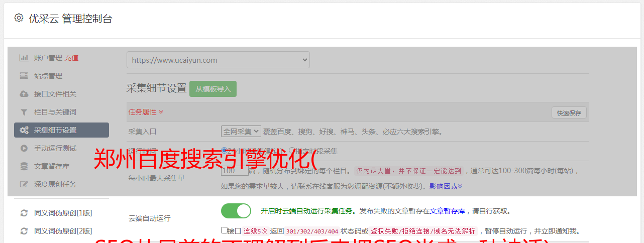Image resolution: width=644 pixels, height=243 pixels.
Task: Click the text 覆盖百度、搜狗、好搜 description
Action: click(353, 132)
